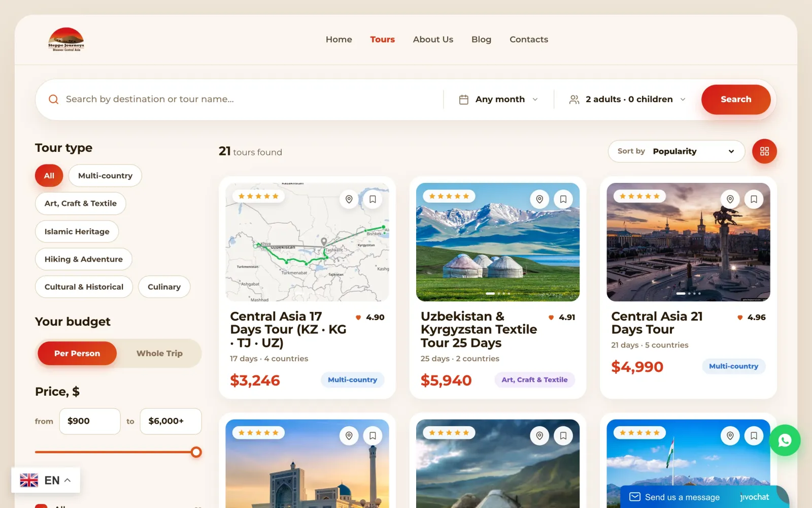Switch to grid view layout icon
Image resolution: width=812 pixels, height=508 pixels.
(764, 151)
